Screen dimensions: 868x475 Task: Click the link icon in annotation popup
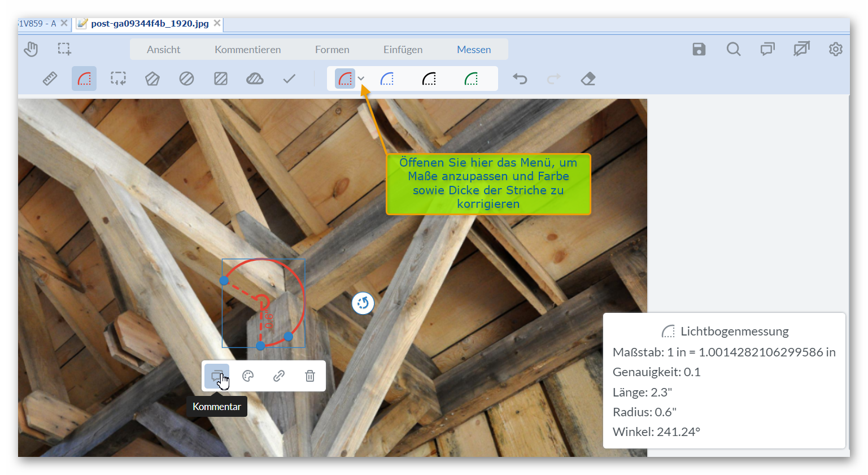tap(279, 376)
